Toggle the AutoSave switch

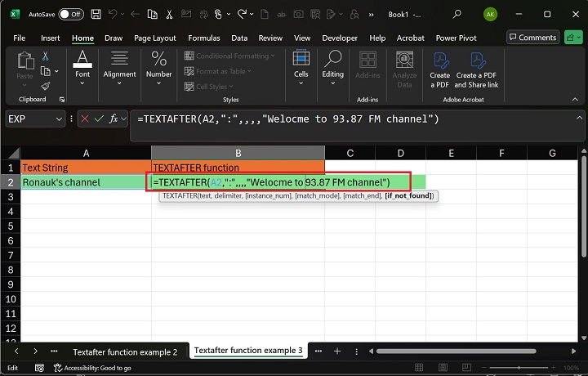click(x=71, y=14)
